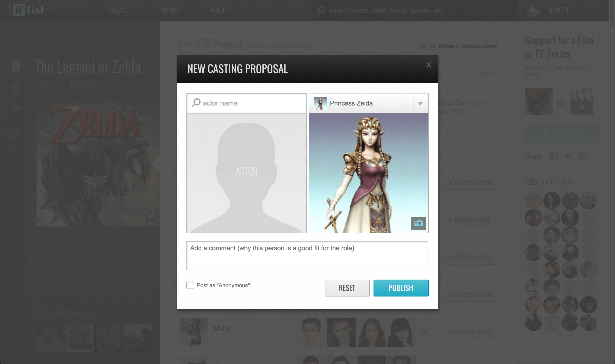Toggle TV Series in Development checkbox
615x364 pixels.
pyautogui.click(x=423, y=46)
